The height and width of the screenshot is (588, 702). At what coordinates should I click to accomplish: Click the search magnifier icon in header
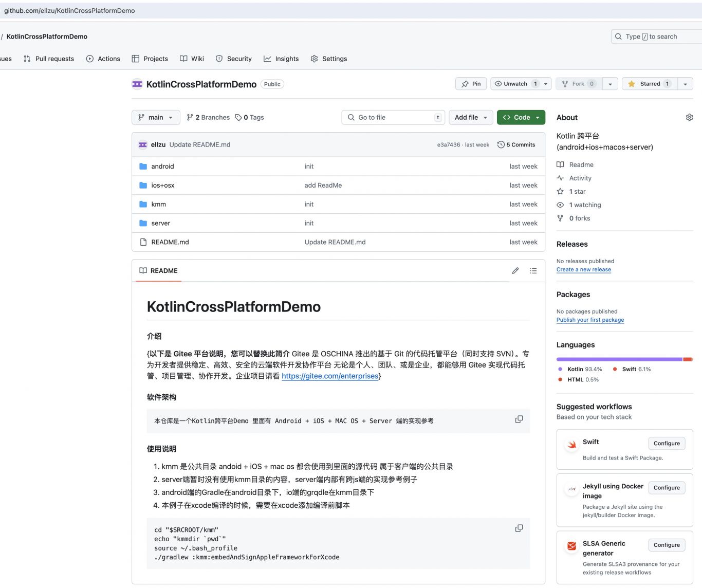pyautogui.click(x=618, y=36)
